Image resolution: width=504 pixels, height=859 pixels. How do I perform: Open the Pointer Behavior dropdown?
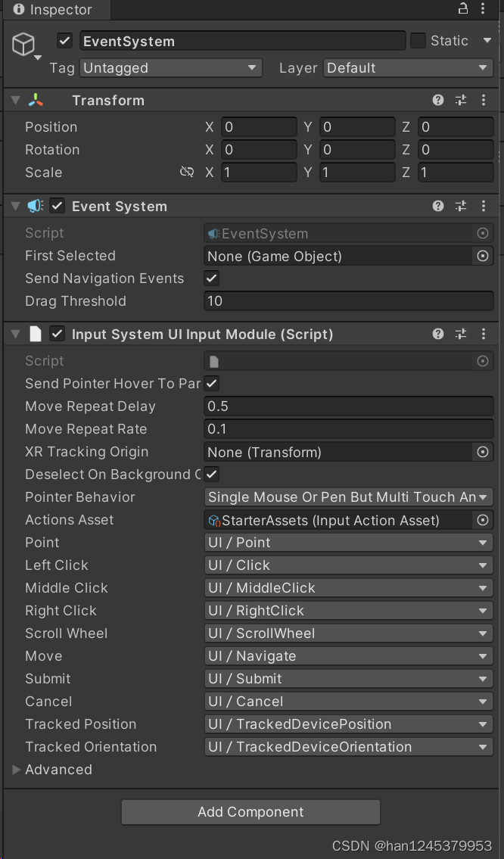point(348,497)
